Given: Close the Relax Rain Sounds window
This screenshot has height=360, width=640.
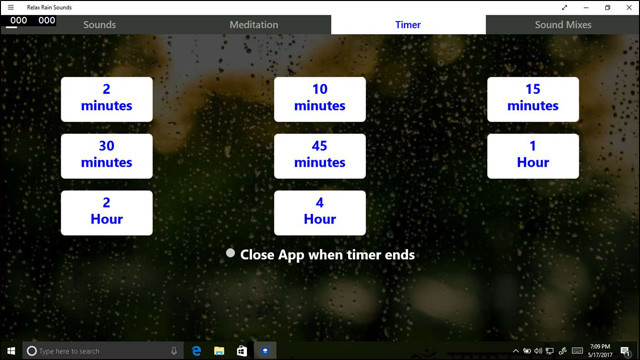Looking at the screenshot, I should pyautogui.click(x=629, y=7).
